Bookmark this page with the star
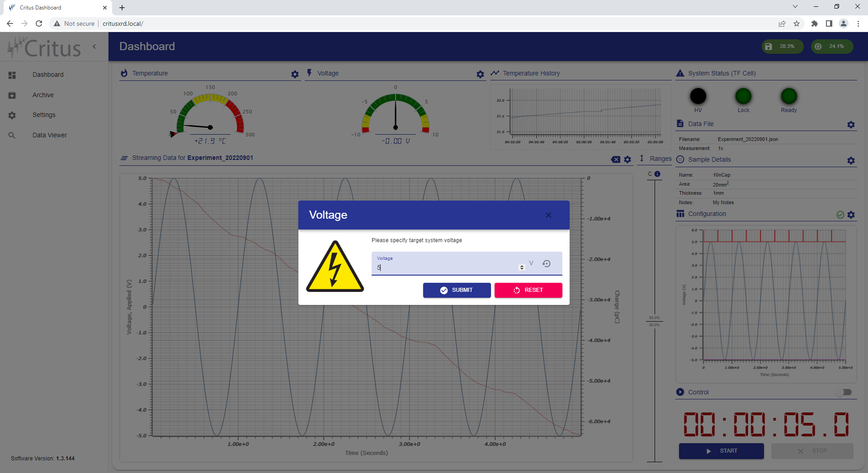This screenshot has width=868, height=473. click(797, 23)
